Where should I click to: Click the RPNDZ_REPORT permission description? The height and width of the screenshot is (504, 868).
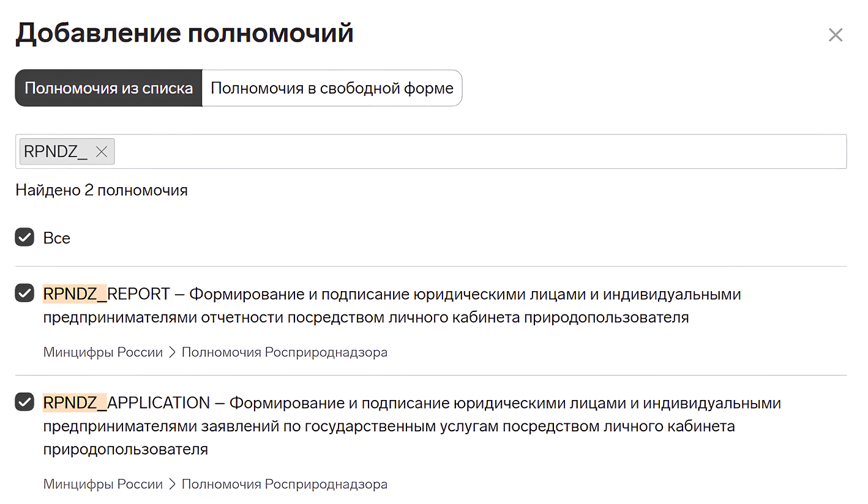pyautogui.click(x=392, y=306)
